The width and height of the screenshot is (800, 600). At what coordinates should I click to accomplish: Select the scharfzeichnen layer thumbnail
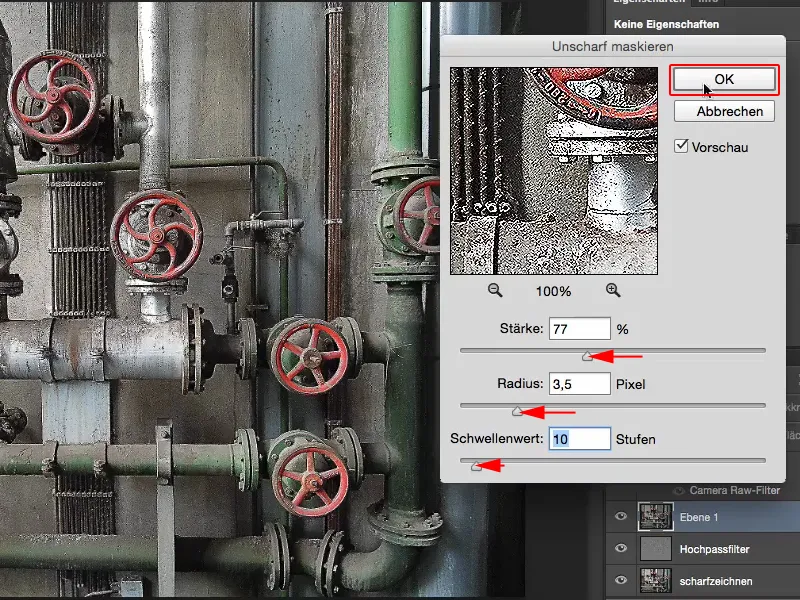(x=656, y=581)
